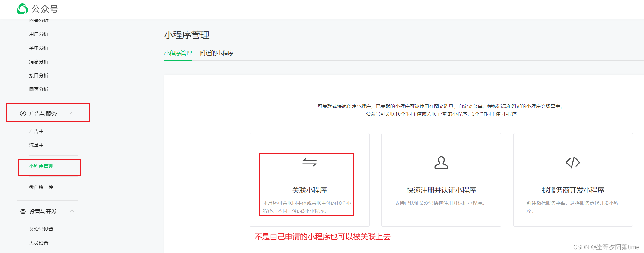Switch to the 附近的小程序 tab
Image resolution: width=644 pixels, height=253 pixels.
pyautogui.click(x=217, y=53)
